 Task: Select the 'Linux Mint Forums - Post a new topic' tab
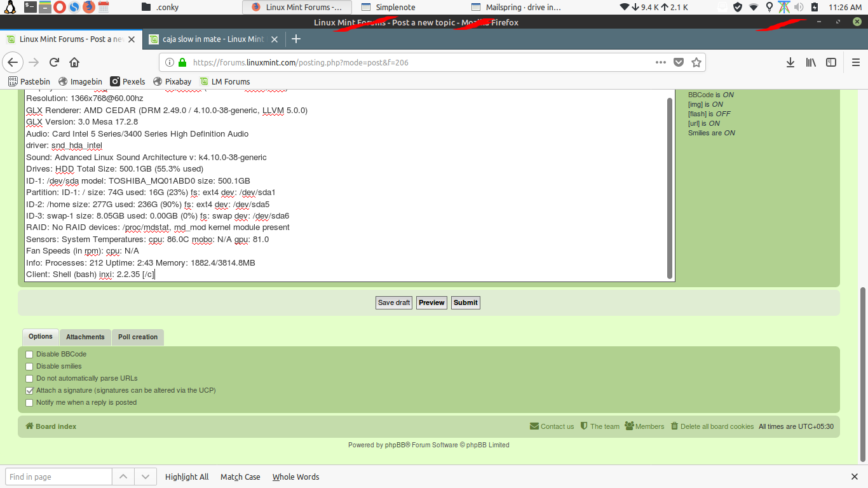(x=71, y=39)
